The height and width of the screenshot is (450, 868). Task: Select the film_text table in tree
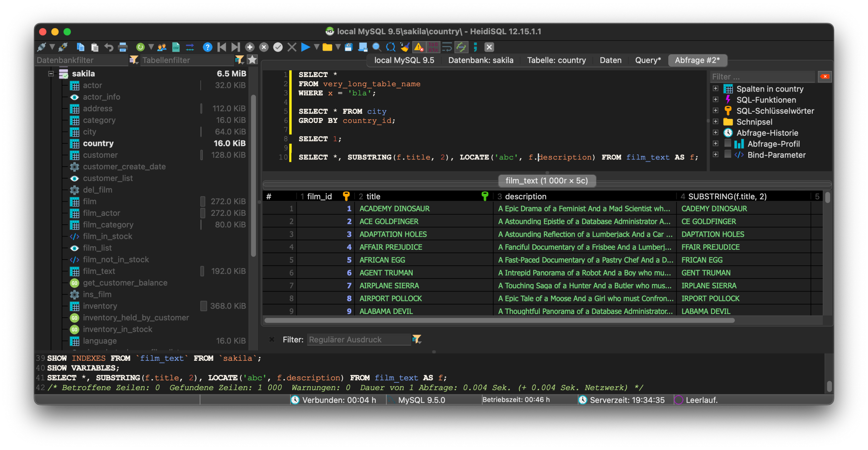(x=99, y=271)
